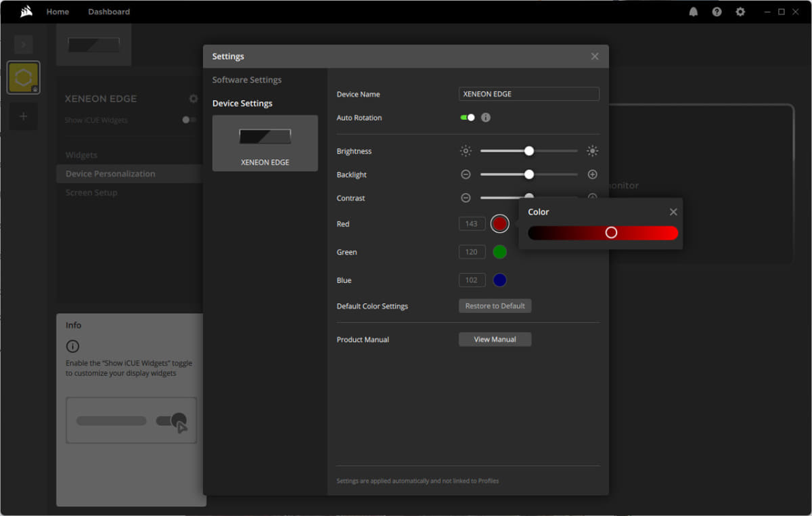Click the low brightness sun icon
Image resolution: width=812 pixels, height=516 pixels.
pos(466,151)
